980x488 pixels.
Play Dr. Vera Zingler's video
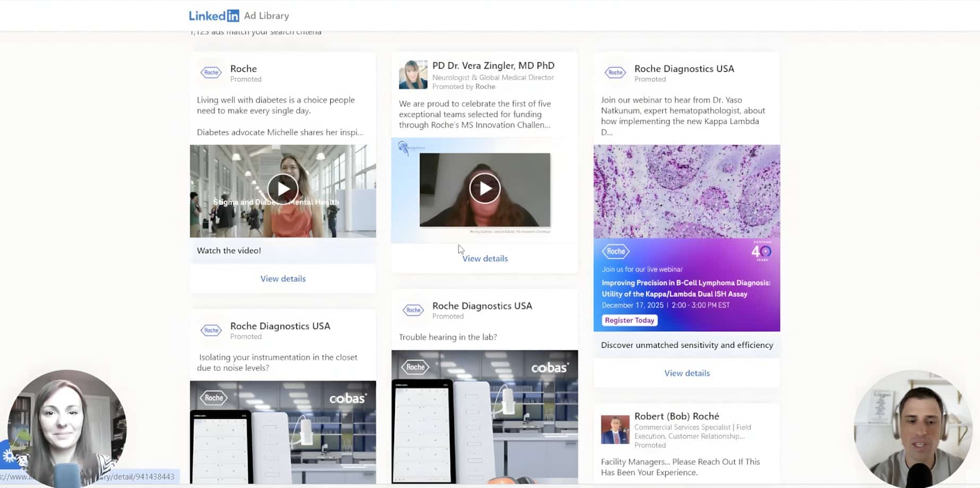pyautogui.click(x=485, y=189)
